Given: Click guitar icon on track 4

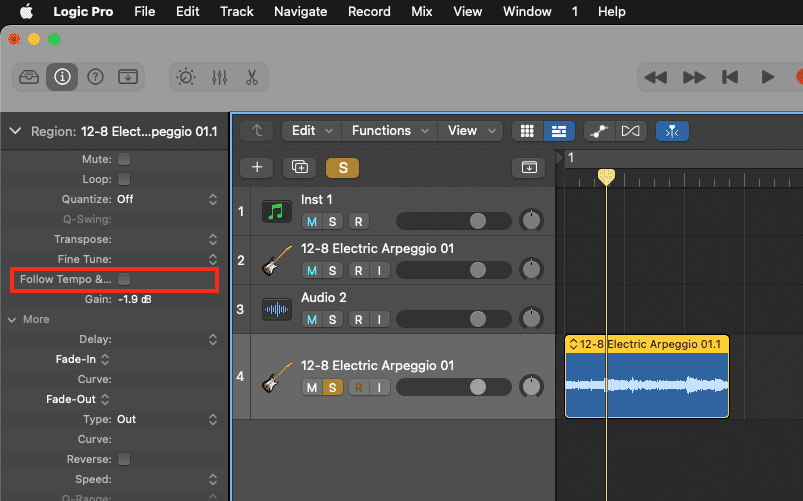Looking at the screenshot, I should 277,377.
